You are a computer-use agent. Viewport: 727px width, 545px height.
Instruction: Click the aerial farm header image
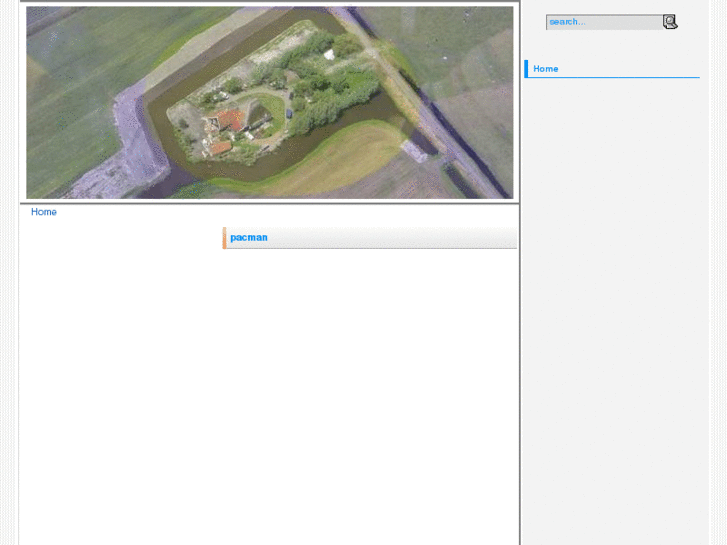[x=270, y=103]
